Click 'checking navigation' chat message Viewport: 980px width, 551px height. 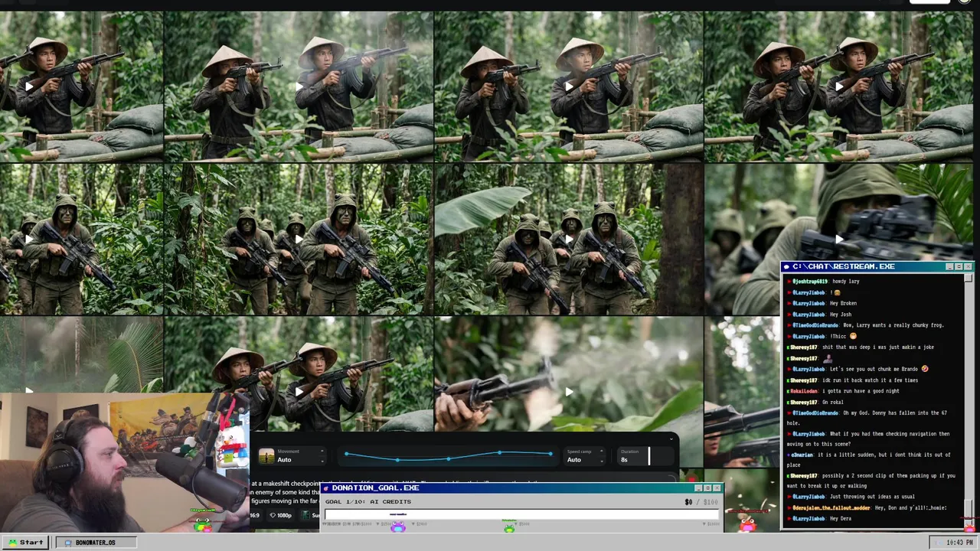pyautogui.click(x=868, y=439)
